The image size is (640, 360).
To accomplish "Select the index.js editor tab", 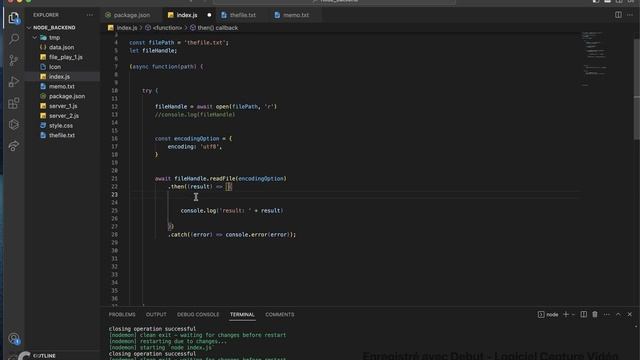I will (x=187, y=15).
